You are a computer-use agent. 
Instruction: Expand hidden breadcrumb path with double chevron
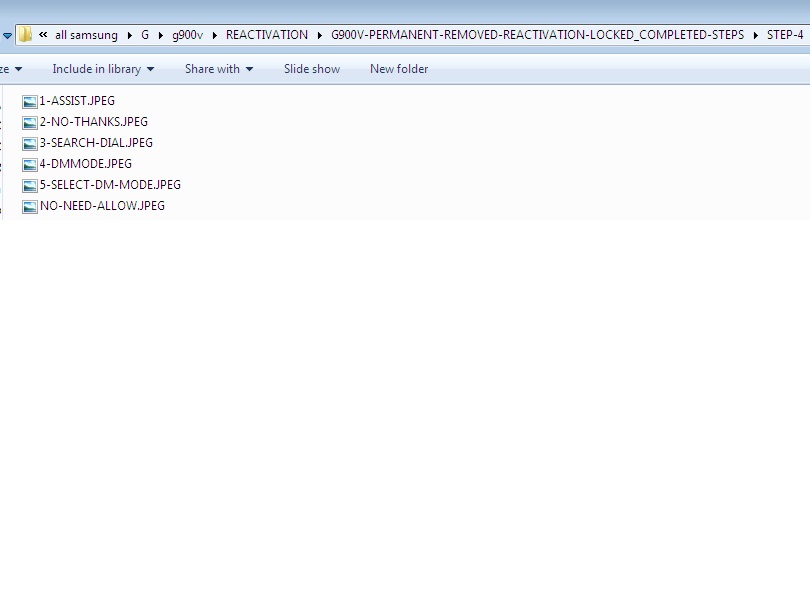[x=43, y=35]
